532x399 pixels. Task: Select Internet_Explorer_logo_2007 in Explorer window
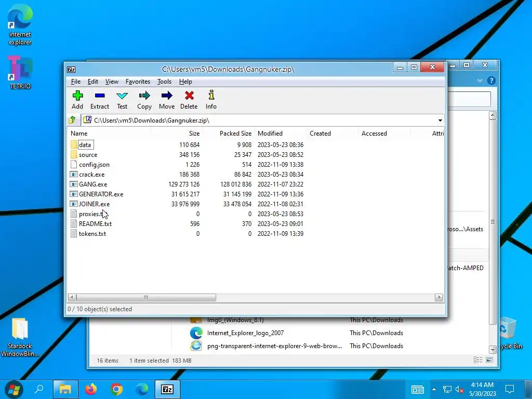click(x=245, y=333)
